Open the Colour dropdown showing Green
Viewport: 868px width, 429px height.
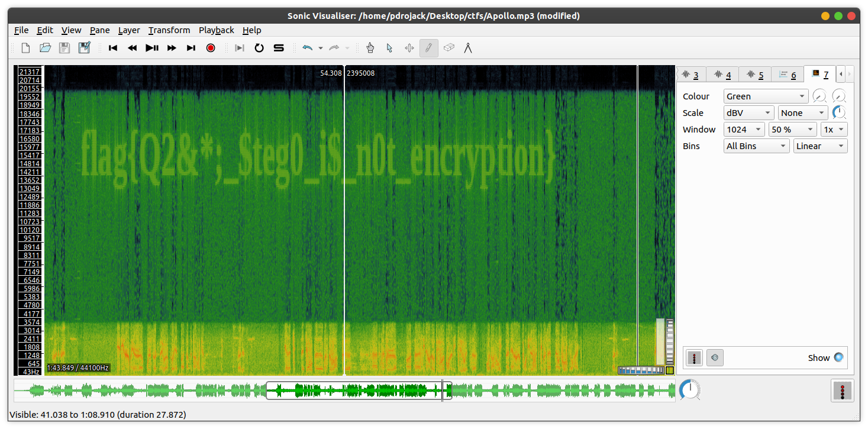[x=766, y=96]
